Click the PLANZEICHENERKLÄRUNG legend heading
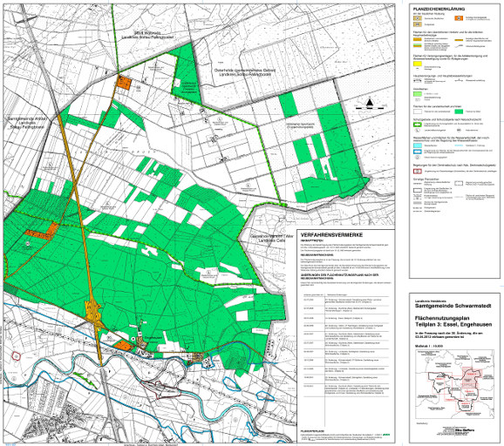The image size is (504, 446). pos(439,10)
